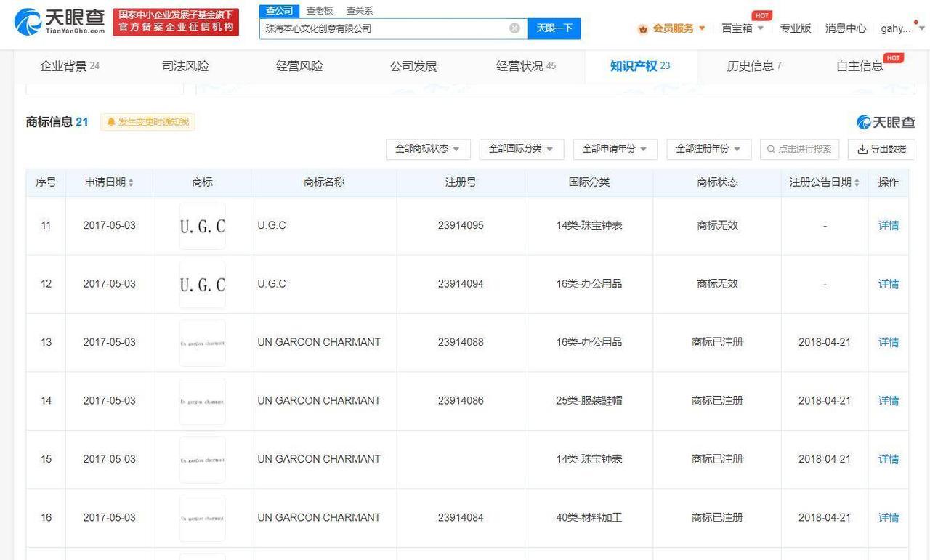Open 详情 for registration 23914084
Viewport: 930px width, 560px height.
click(x=889, y=518)
